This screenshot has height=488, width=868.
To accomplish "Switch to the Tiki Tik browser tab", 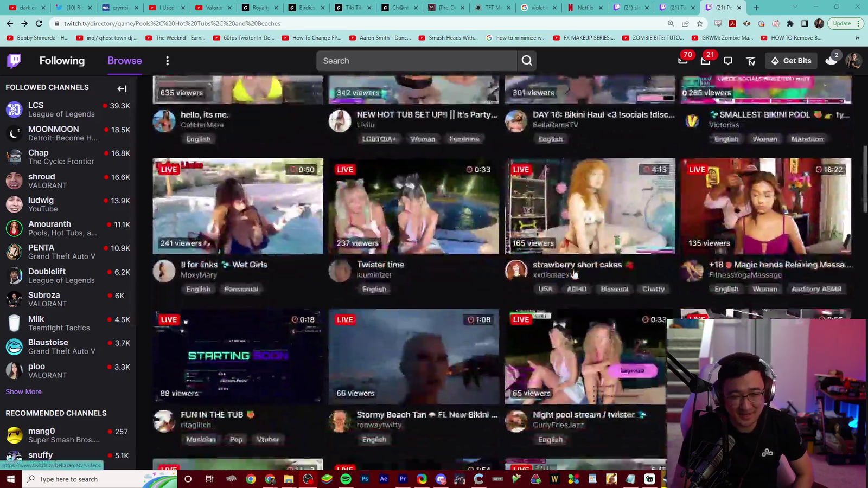I will 352,8.
